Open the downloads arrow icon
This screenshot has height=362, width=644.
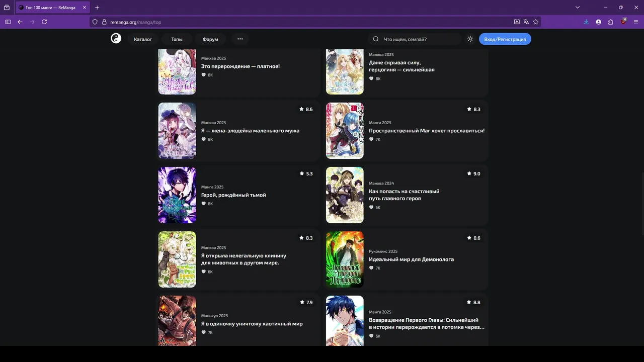(x=586, y=22)
